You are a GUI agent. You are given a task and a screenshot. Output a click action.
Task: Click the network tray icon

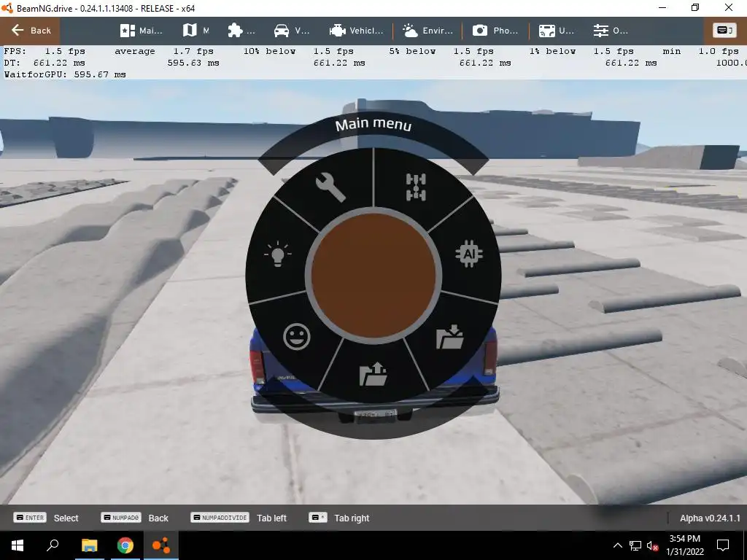point(635,545)
